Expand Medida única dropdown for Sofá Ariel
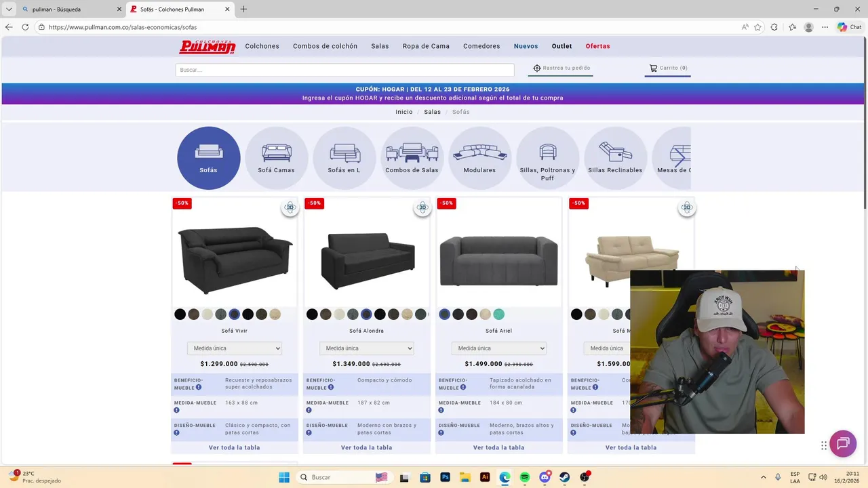Image resolution: width=868 pixels, height=488 pixels. [x=499, y=348]
